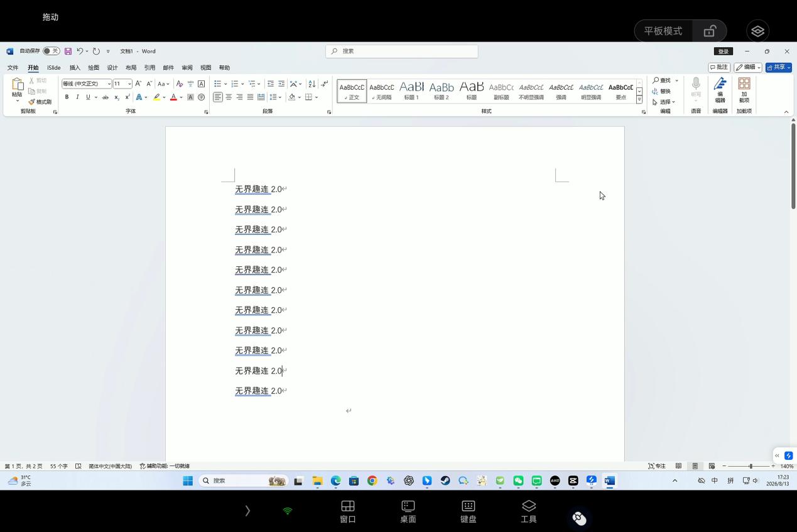Viewport: 797px width, 532px height.
Task: Open the font name combo box
Action: 86,84
